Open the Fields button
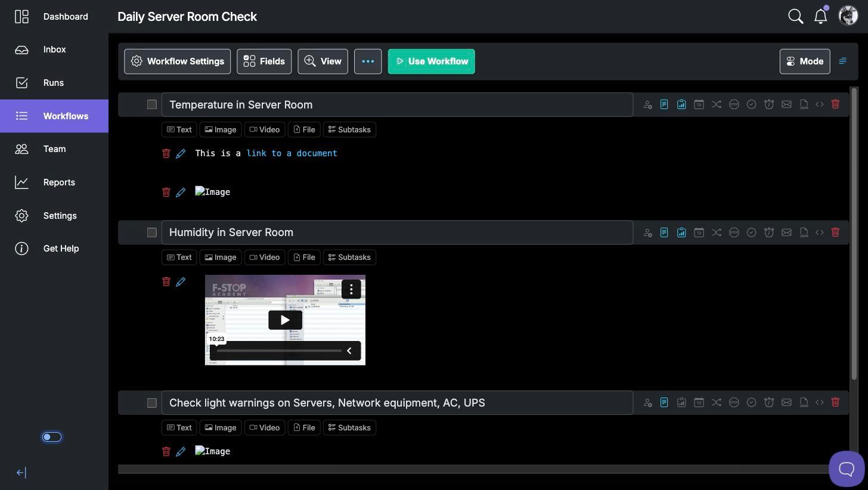This screenshot has height=490, width=868. 264,61
